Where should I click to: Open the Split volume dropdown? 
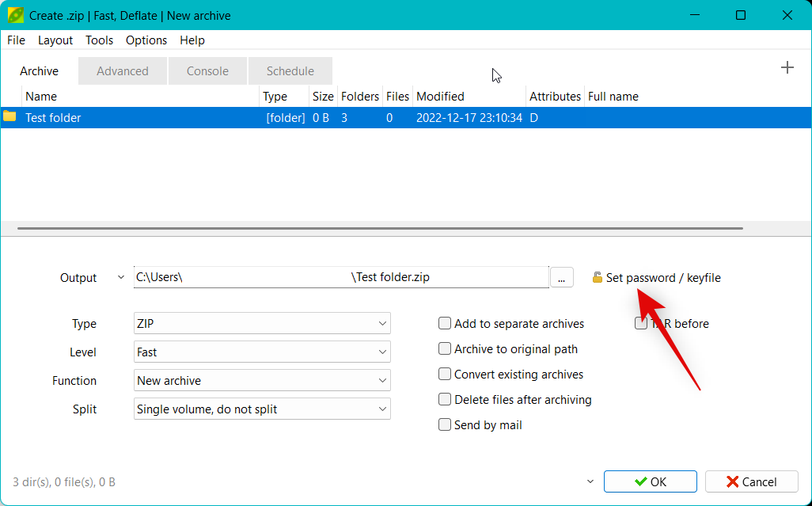(x=262, y=409)
